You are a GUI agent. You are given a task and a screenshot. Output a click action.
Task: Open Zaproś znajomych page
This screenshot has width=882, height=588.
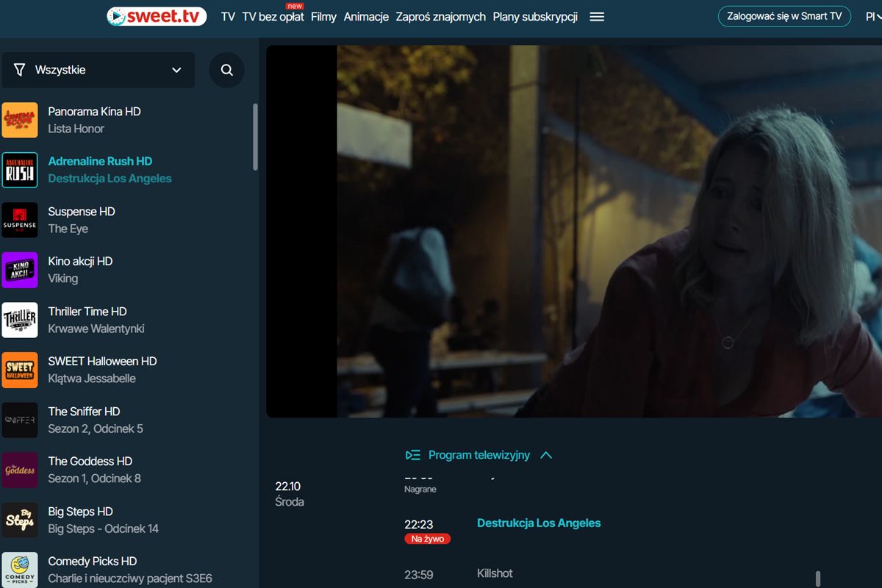pos(440,16)
